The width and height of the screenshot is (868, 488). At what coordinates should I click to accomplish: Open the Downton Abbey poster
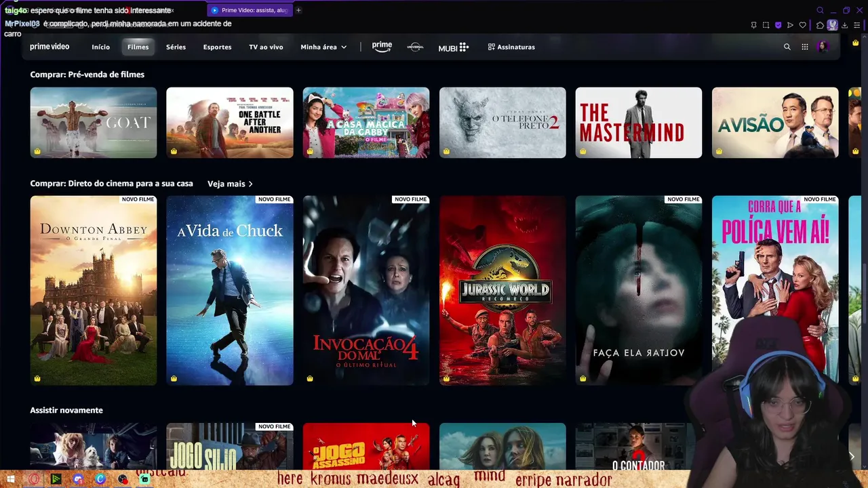[94, 290]
